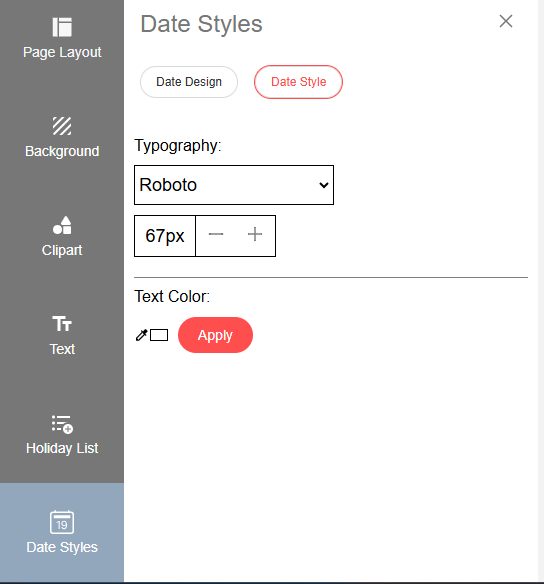Open the Clipart shapes icon
Screen dimensions: 544x584
point(62,225)
